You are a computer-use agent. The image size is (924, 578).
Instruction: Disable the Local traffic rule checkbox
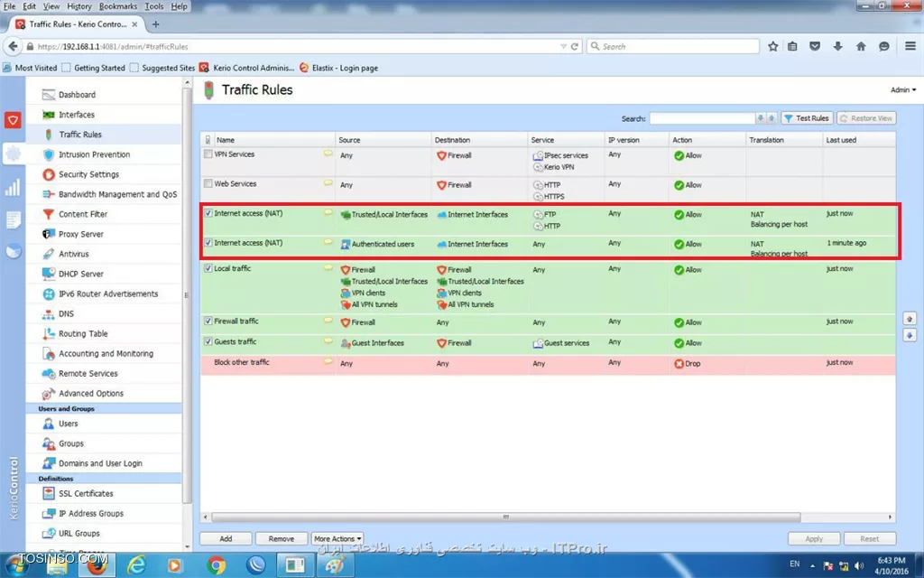[x=208, y=268]
